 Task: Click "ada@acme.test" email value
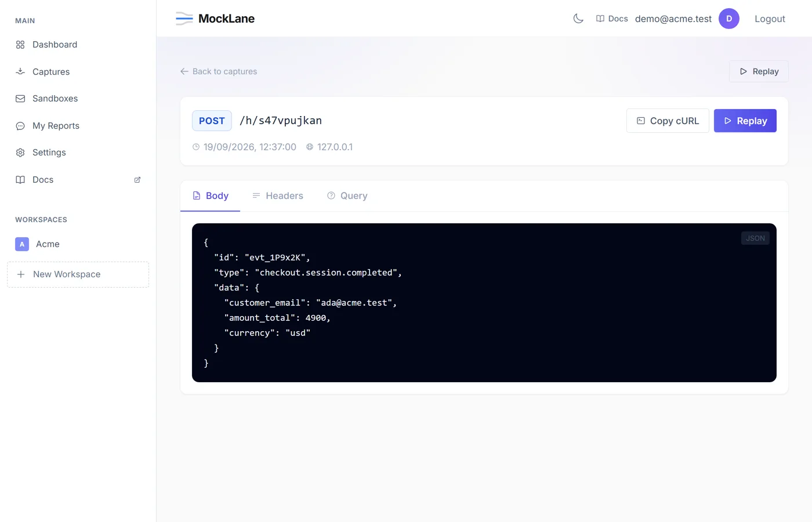click(x=354, y=303)
